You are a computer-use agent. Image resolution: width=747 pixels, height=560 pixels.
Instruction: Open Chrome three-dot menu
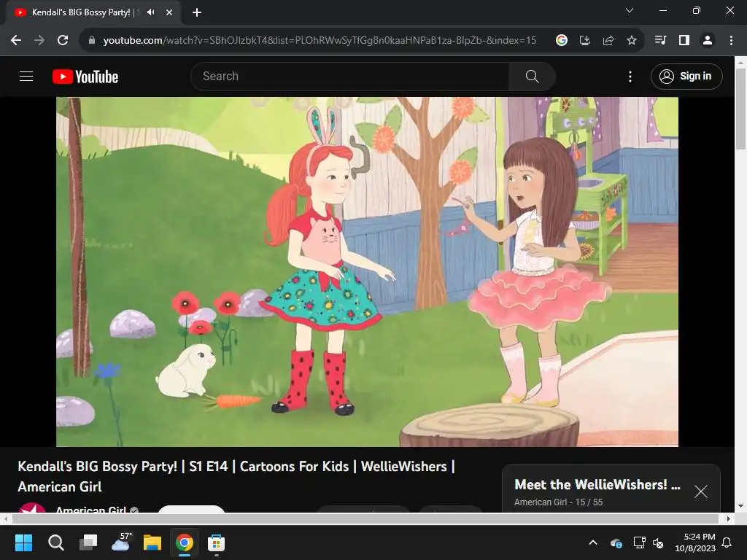pyautogui.click(x=731, y=41)
